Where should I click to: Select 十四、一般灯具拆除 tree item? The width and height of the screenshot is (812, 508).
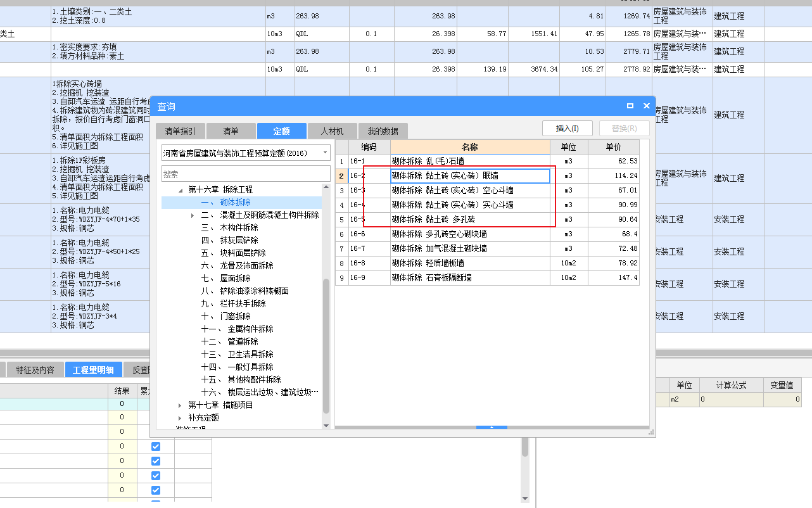[237, 367]
